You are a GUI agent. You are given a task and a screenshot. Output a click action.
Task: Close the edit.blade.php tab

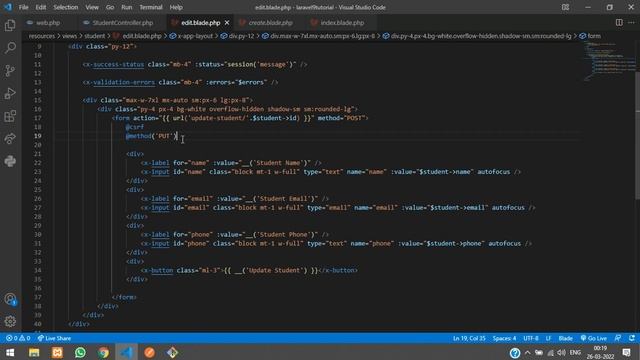coord(227,23)
